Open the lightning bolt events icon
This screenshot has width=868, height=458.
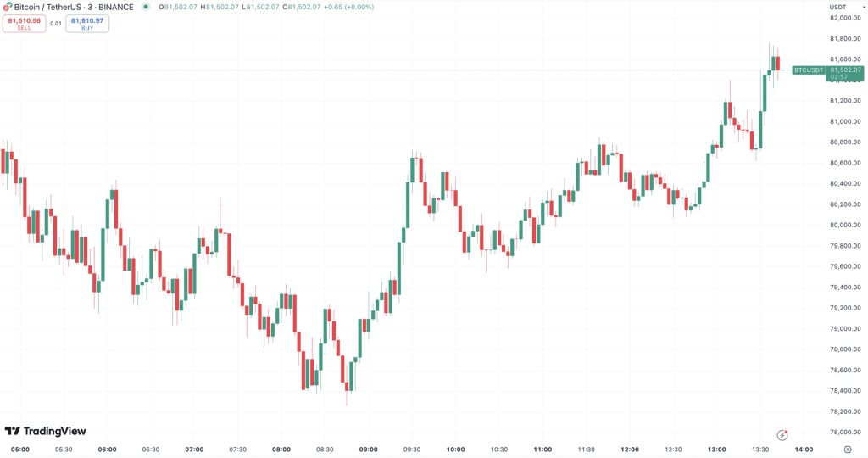(x=782, y=433)
